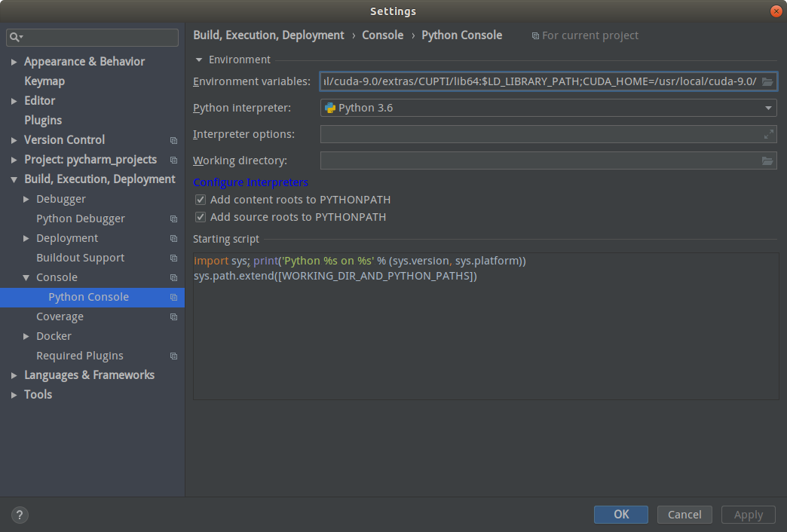787x532 pixels.
Task: Expand Interpreter options with diagonal arrow icon
Action: [767, 133]
